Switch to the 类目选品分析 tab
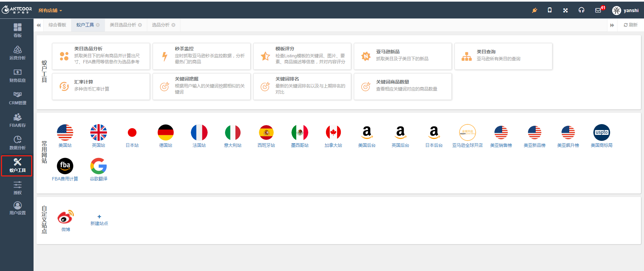The width and height of the screenshot is (644, 271). [x=123, y=25]
